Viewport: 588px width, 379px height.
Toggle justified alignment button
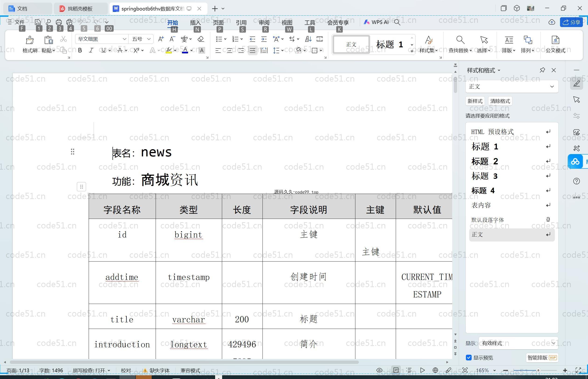tap(252, 50)
